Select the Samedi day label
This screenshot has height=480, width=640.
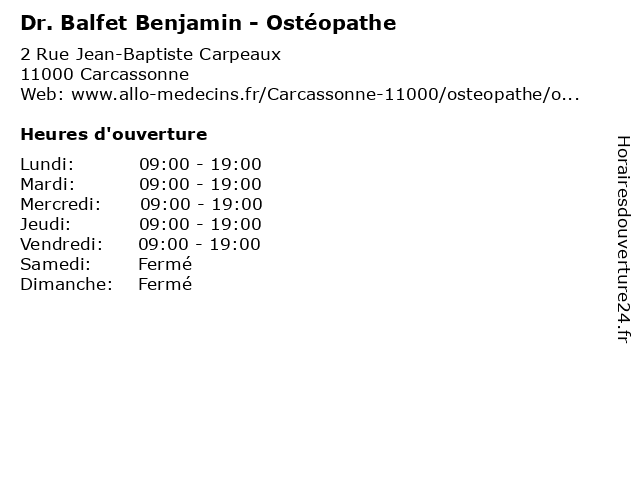tap(55, 264)
